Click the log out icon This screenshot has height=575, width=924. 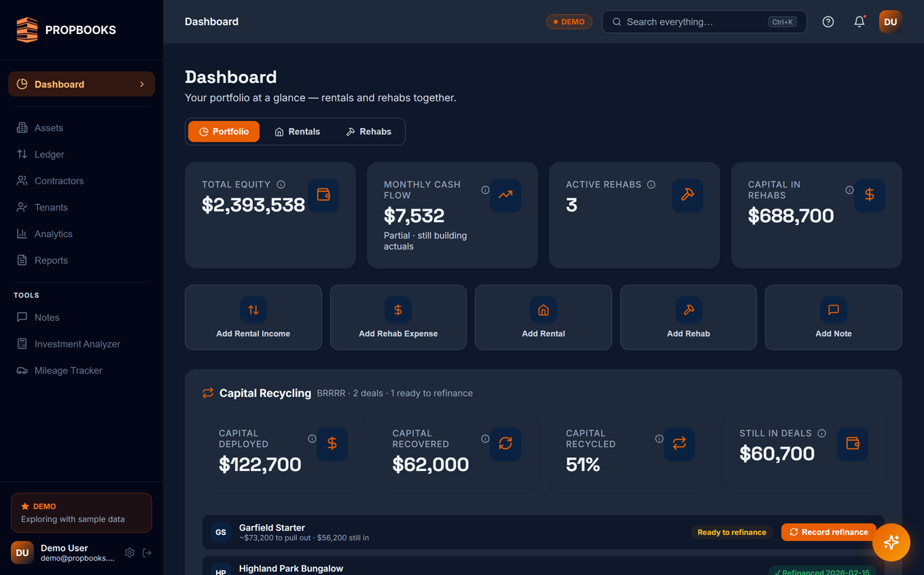click(x=147, y=553)
